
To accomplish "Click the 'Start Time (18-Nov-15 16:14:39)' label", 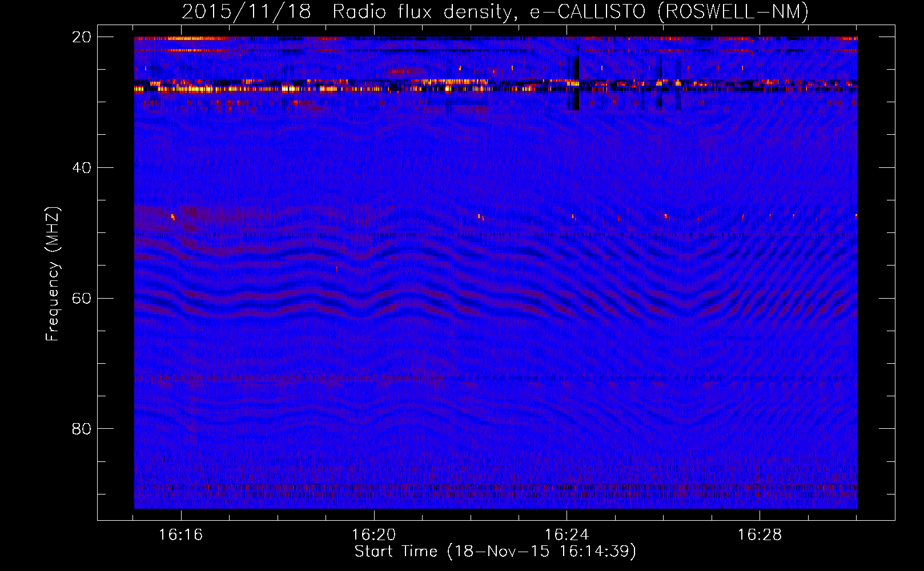I will click(x=495, y=552).
